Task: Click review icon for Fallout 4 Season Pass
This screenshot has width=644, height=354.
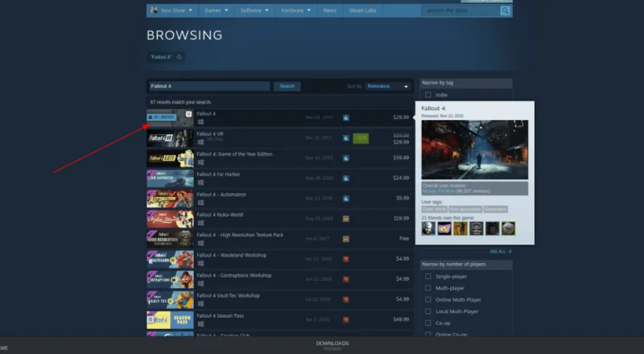Action: point(346,319)
